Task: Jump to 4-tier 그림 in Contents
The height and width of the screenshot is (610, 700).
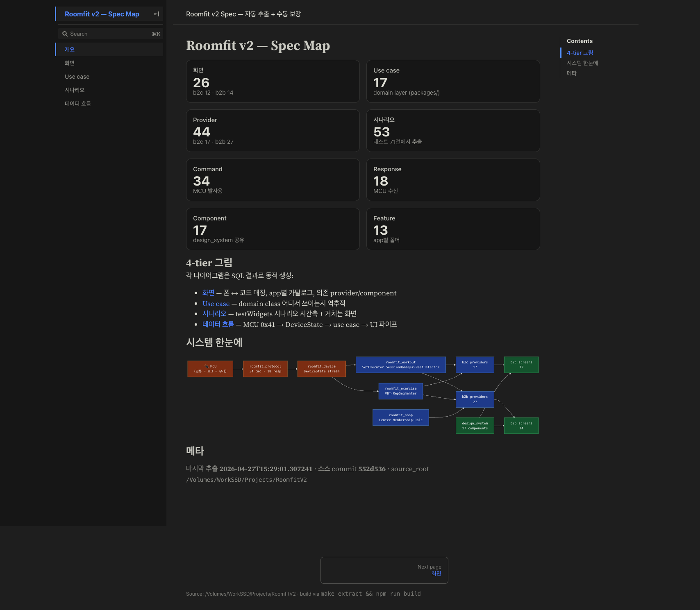Action: 580,53
